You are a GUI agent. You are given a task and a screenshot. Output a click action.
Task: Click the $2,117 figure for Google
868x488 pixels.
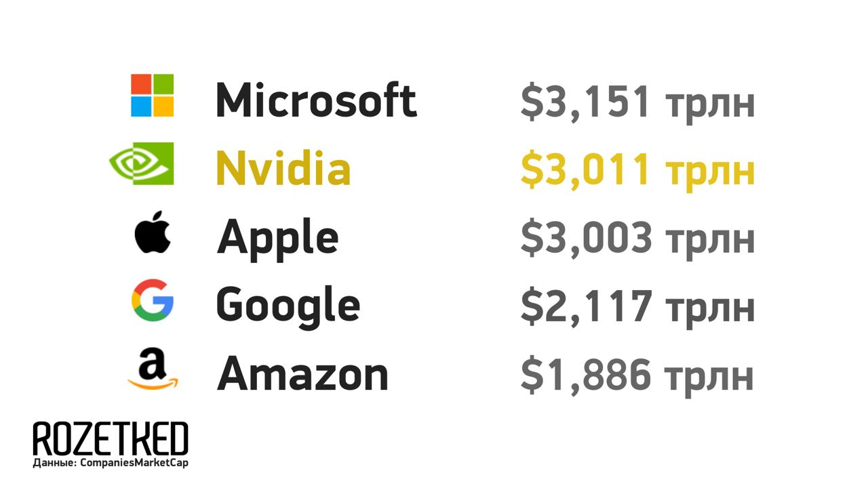(586, 306)
